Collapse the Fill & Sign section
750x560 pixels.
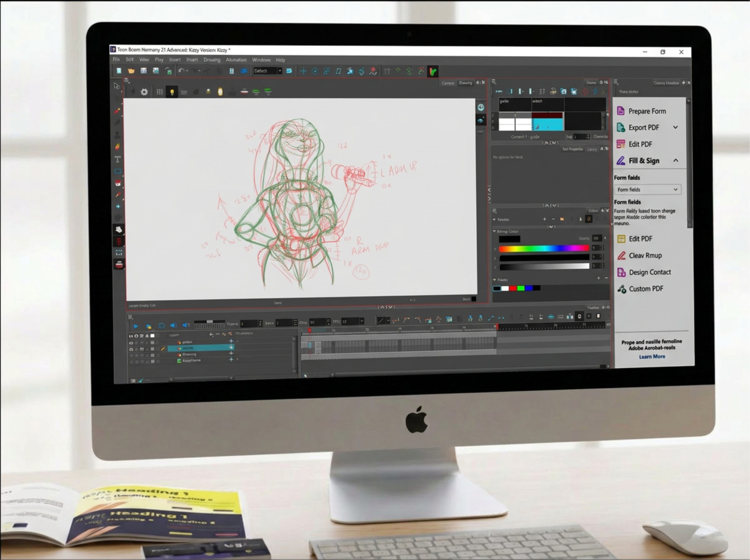pos(676,160)
